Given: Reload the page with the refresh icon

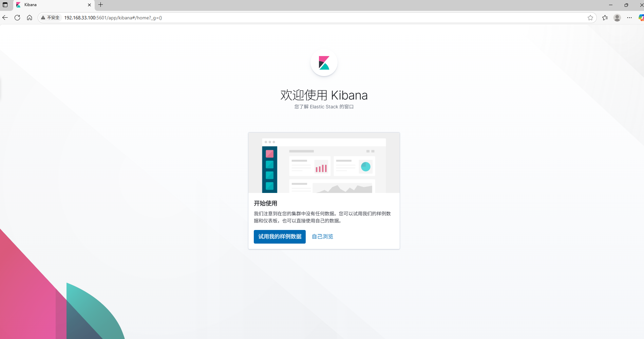Looking at the screenshot, I should pos(17,18).
